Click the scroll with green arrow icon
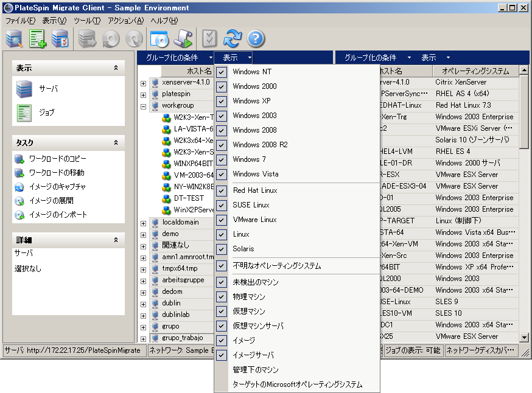This screenshot has width=532, height=393. click(x=182, y=39)
